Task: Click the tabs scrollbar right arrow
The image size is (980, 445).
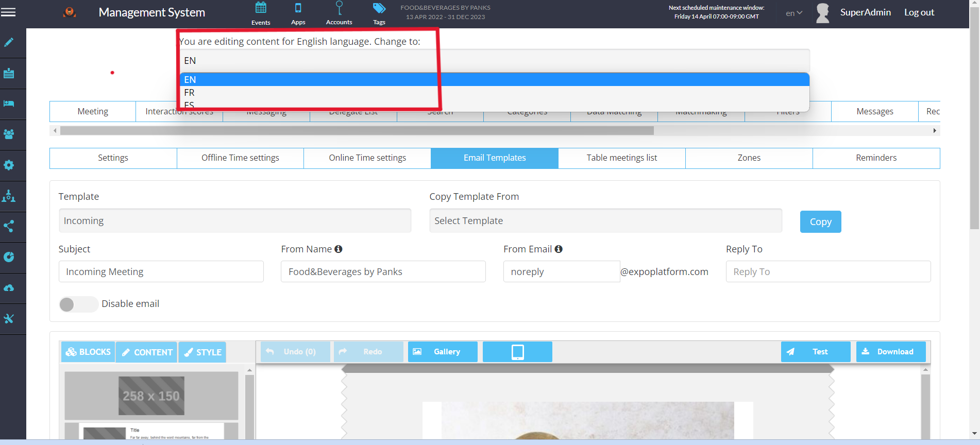Action: point(935,131)
